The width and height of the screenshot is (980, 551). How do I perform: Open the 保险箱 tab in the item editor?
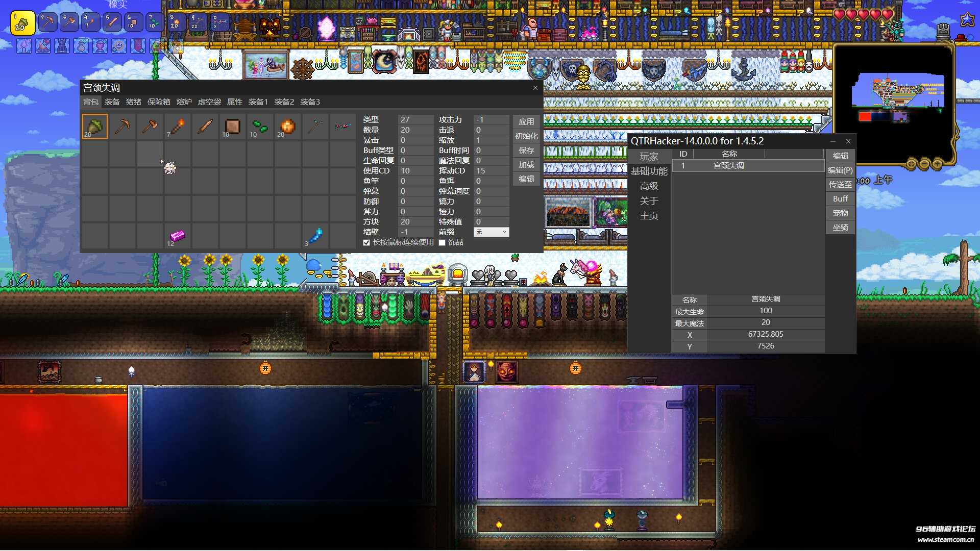pos(158,102)
